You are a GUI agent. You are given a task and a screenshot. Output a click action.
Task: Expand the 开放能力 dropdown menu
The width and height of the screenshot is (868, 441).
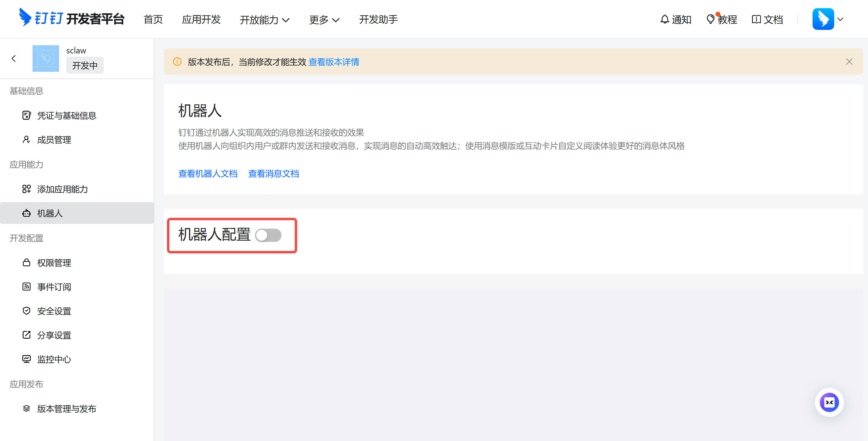tap(265, 20)
